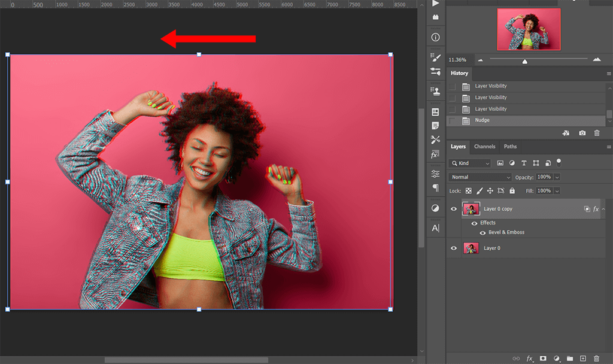This screenshot has height=364, width=613.
Task: Click the Create new layer icon
Action: click(583, 359)
